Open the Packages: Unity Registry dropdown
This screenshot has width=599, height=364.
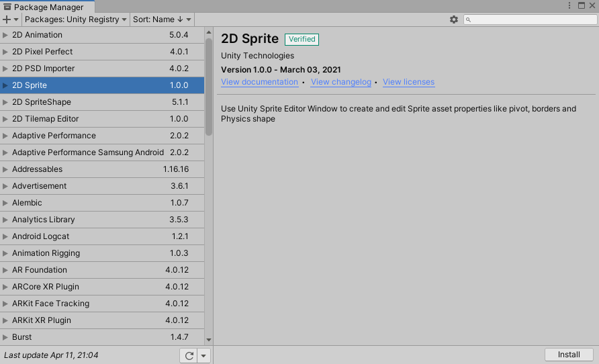[76, 19]
